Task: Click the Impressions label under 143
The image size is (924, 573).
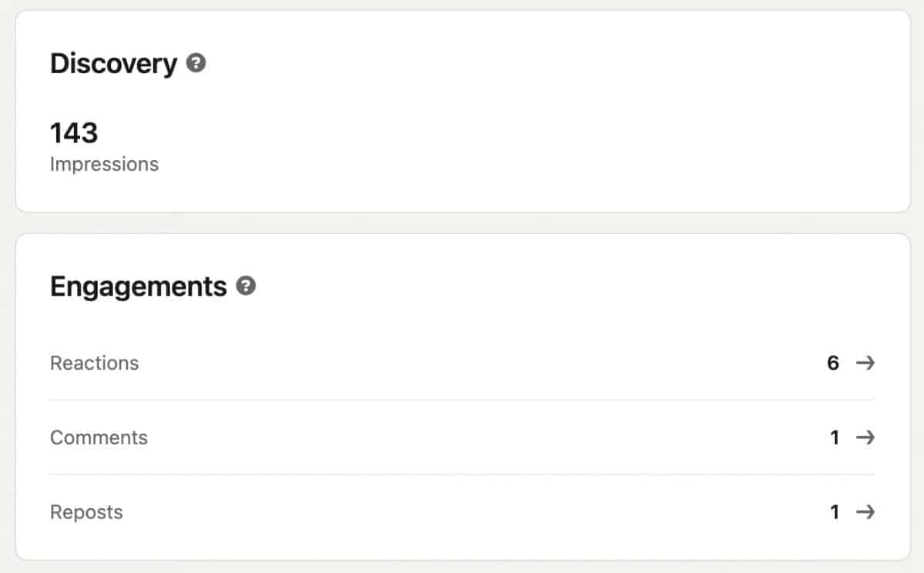Action: [104, 164]
